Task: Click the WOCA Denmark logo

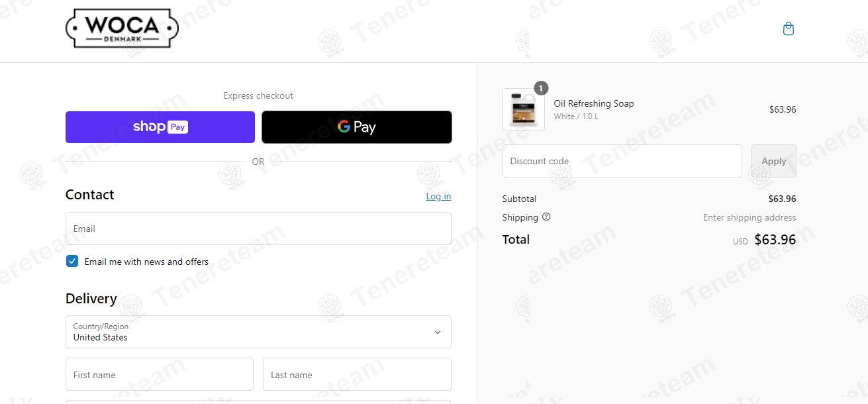Action: coord(122,28)
